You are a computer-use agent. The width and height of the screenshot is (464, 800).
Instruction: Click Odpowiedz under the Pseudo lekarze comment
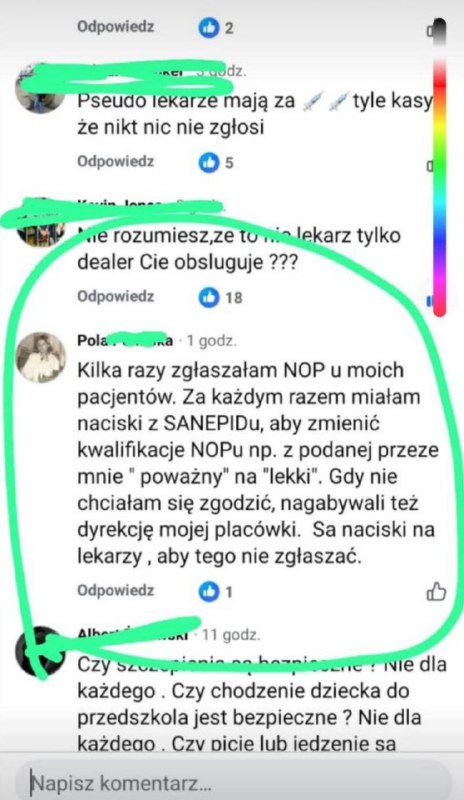[115, 162]
